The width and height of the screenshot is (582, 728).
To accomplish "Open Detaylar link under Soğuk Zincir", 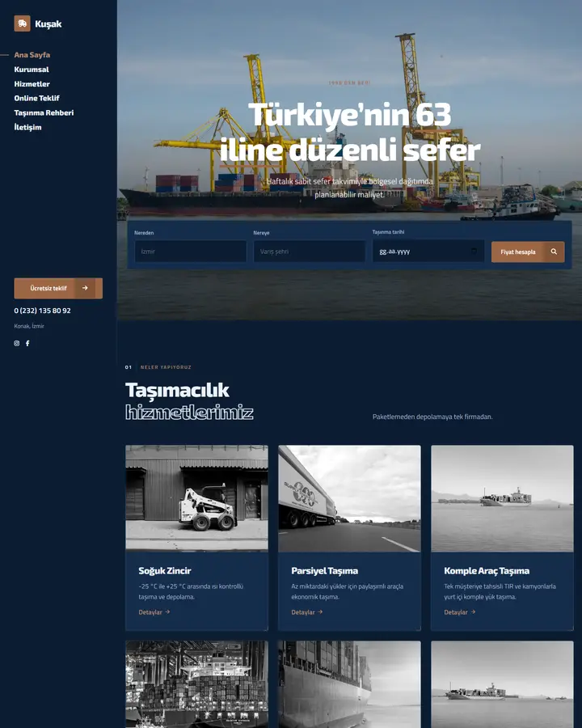I will pos(154,612).
